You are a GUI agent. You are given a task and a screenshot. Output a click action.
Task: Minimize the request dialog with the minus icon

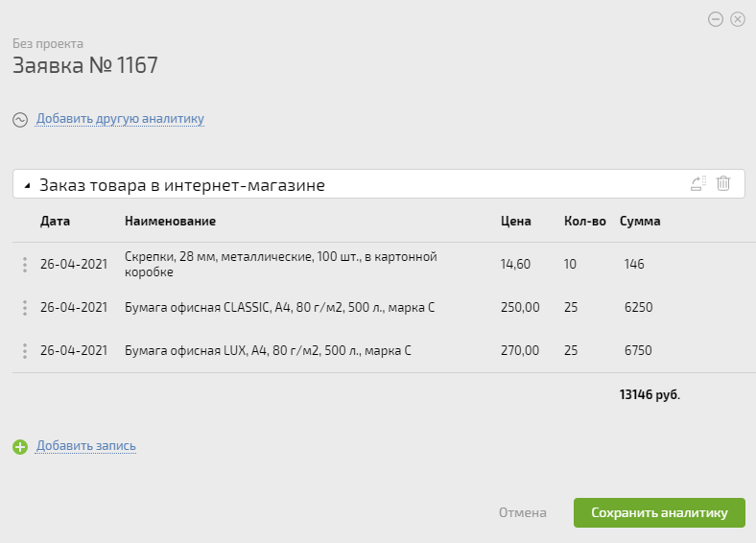click(716, 19)
